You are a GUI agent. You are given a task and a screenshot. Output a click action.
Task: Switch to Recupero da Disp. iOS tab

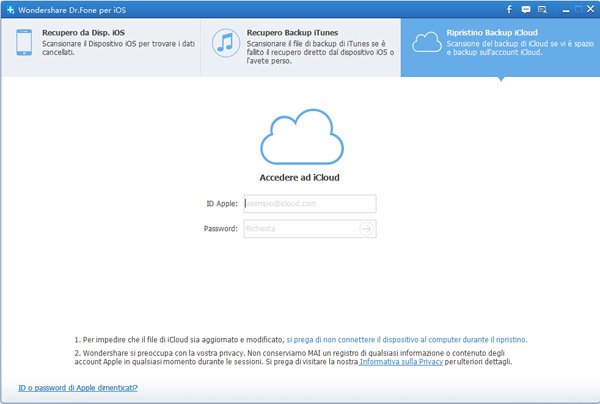pyautogui.click(x=101, y=47)
